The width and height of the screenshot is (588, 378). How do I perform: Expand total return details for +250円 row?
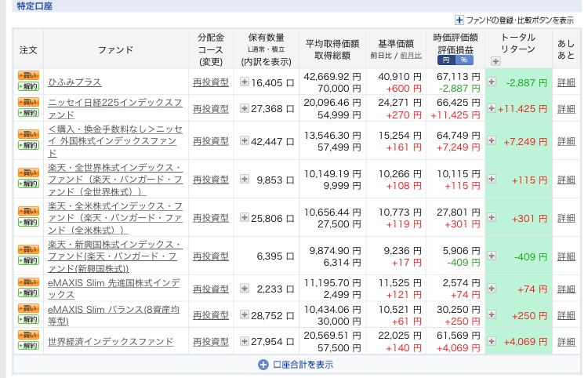pyautogui.click(x=492, y=314)
